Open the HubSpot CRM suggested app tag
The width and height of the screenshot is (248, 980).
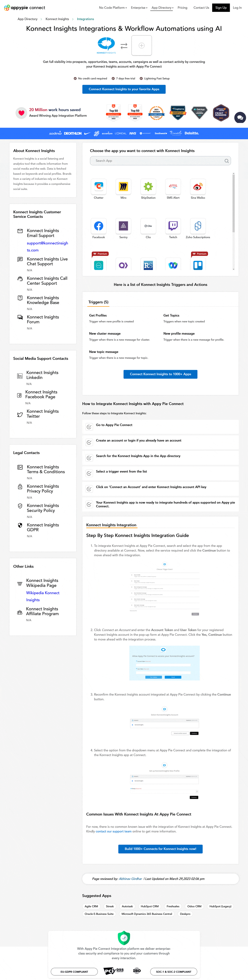(150, 906)
